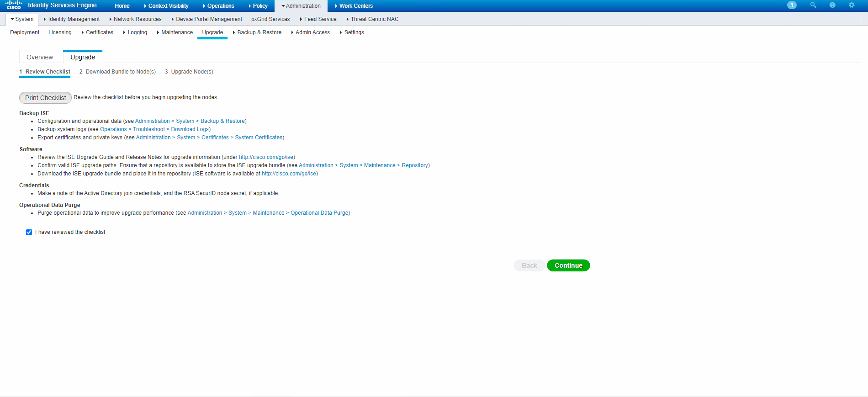Select step 3 Upgrade Node(s)
Image resolution: width=868 pixels, height=397 pixels.
(x=189, y=72)
